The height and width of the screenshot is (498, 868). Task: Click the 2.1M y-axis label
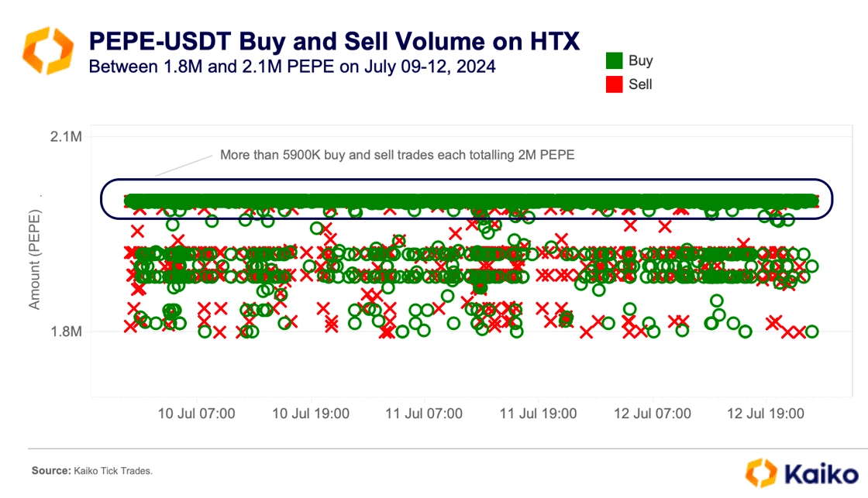[66, 136]
